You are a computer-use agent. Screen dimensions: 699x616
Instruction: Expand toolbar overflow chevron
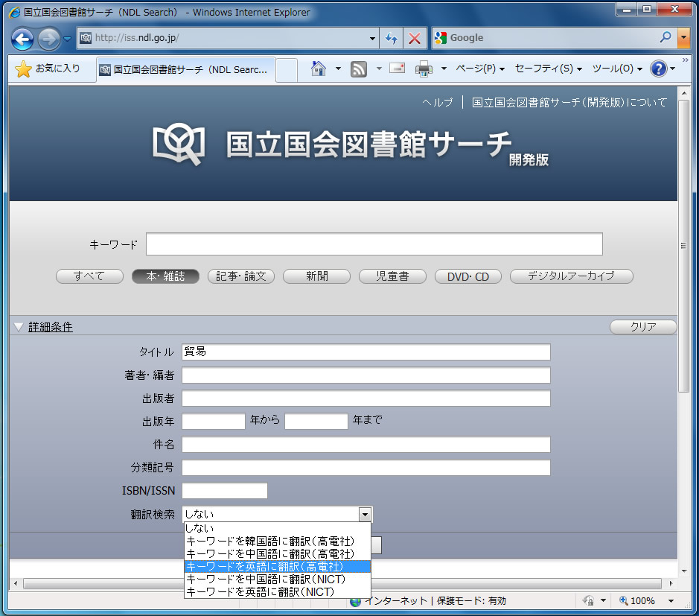686,60
